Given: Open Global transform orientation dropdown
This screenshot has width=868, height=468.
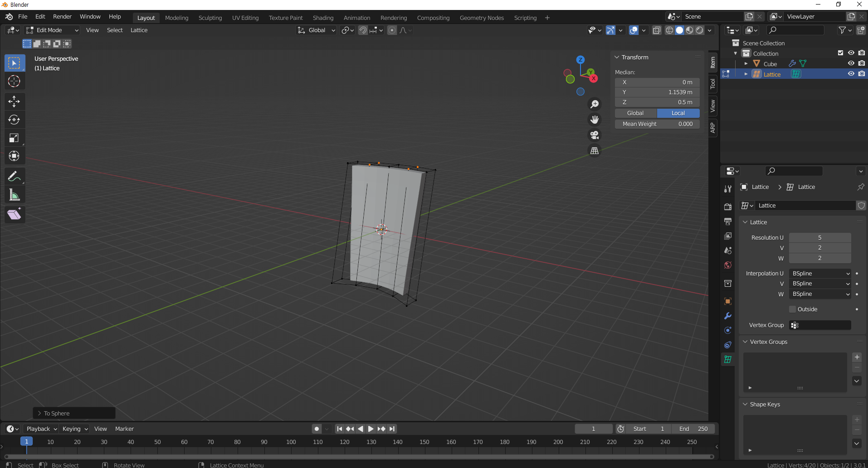Looking at the screenshot, I should 317,30.
